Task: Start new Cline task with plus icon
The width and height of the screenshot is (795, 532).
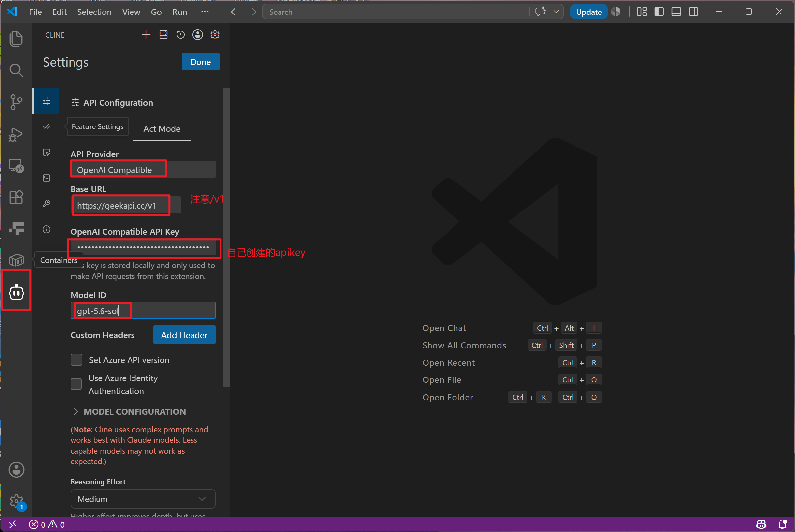Action: [x=146, y=35]
